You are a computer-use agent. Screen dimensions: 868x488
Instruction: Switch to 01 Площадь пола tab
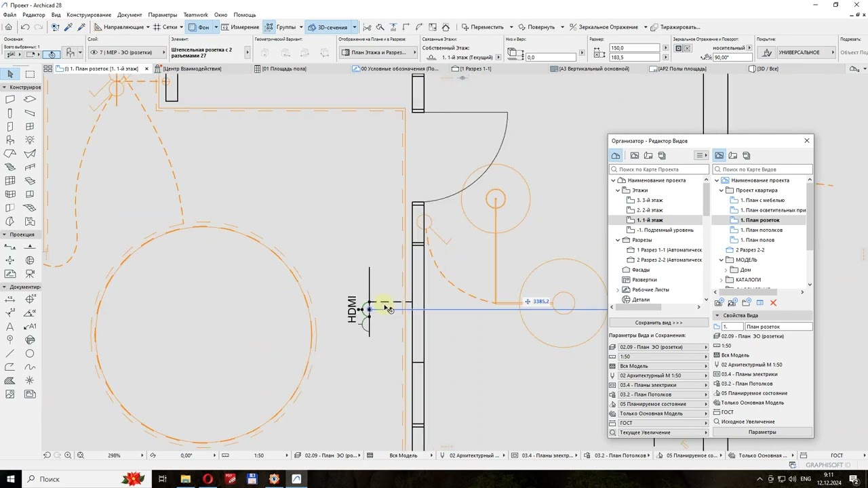point(284,68)
